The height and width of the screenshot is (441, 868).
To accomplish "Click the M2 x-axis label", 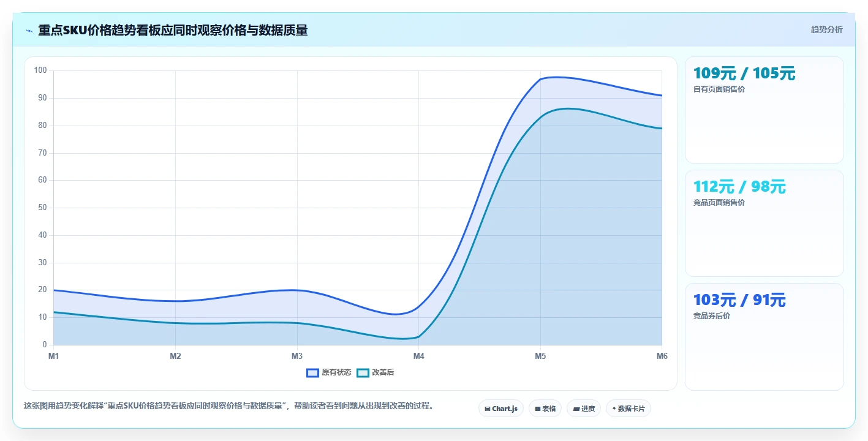I will click(175, 356).
